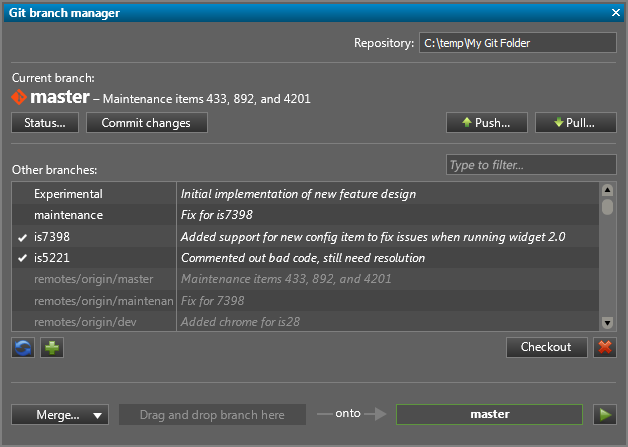Click the Drag and drop branch here area

pos(212,415)
